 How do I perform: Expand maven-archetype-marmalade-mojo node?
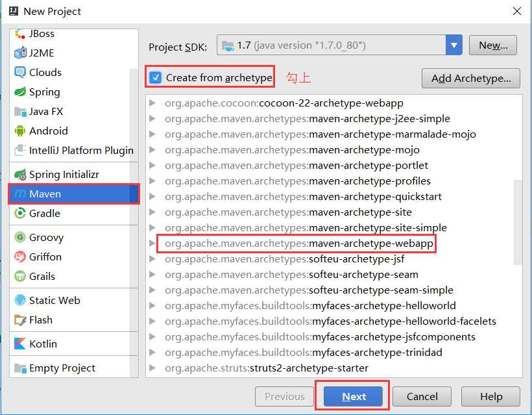click(152, 134)
